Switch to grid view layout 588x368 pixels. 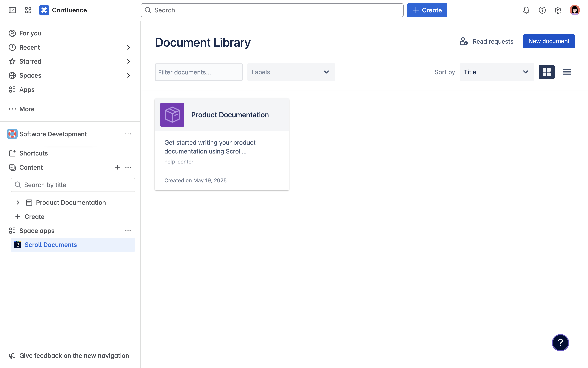point(547,72)
